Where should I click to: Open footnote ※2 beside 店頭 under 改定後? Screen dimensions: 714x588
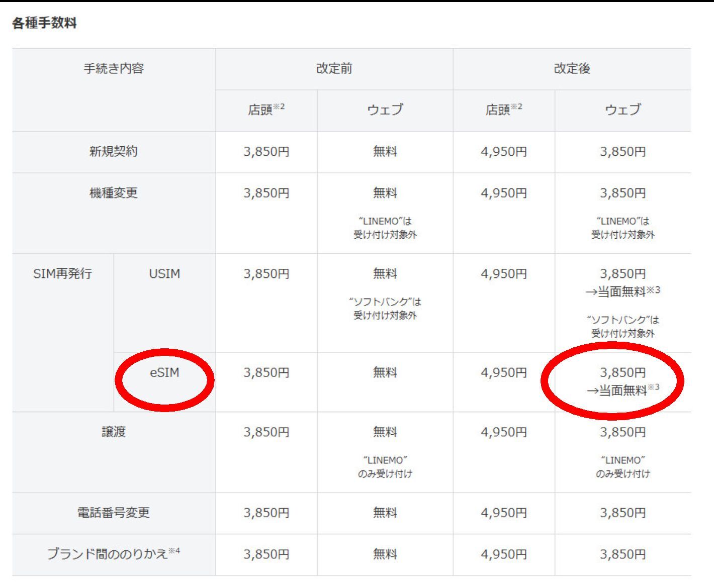click(x=517, y=107)
